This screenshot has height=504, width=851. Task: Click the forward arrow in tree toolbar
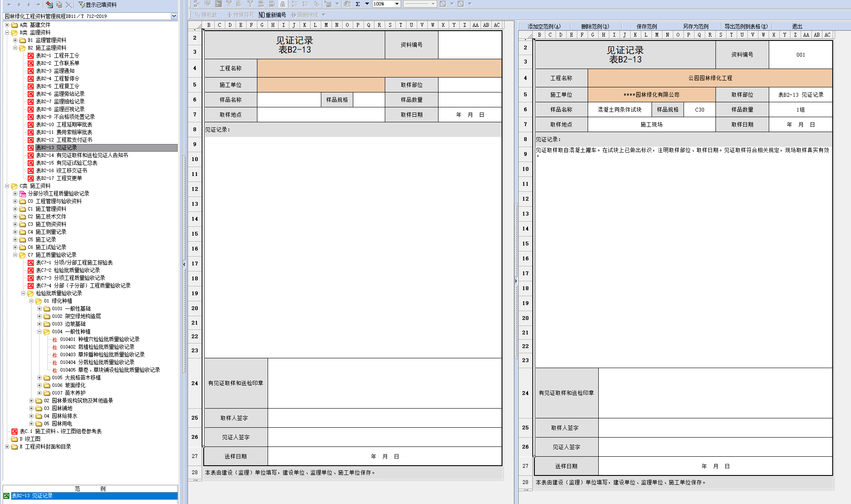pyautogui.click(x=38, y=5)
